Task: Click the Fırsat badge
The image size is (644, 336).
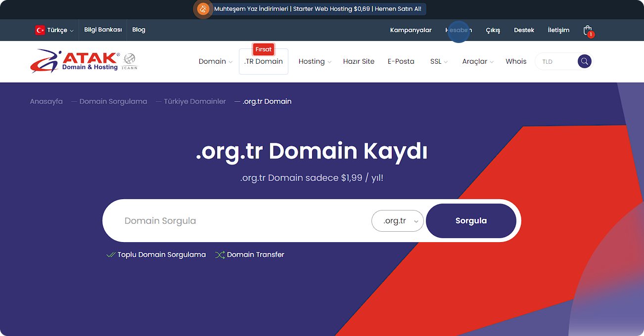Action: tap(264, 49)
